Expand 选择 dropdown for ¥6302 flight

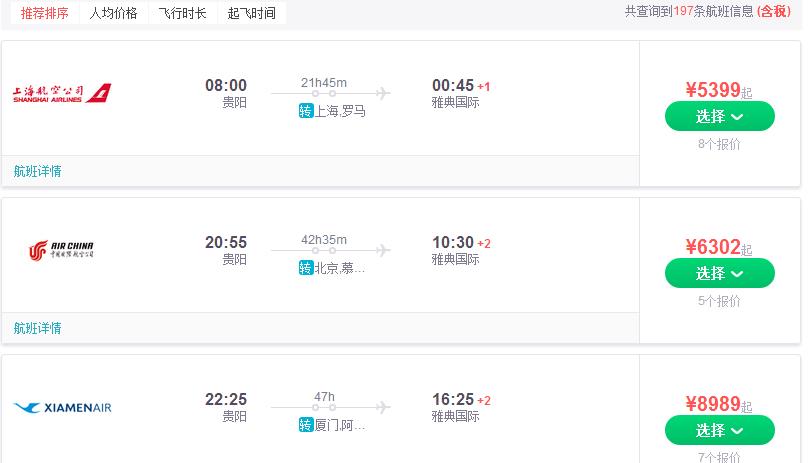pos(719,273)
